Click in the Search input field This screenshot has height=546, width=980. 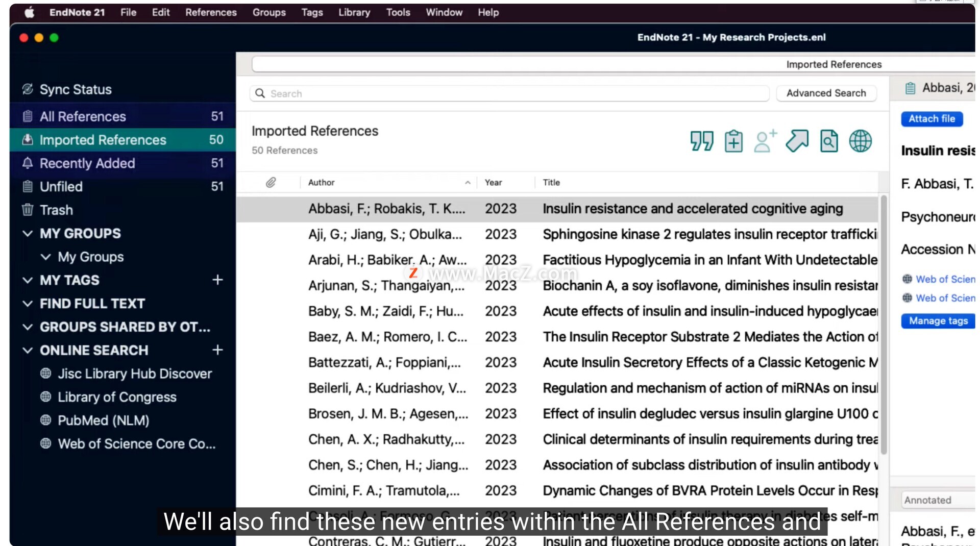(x=509, y=93)
